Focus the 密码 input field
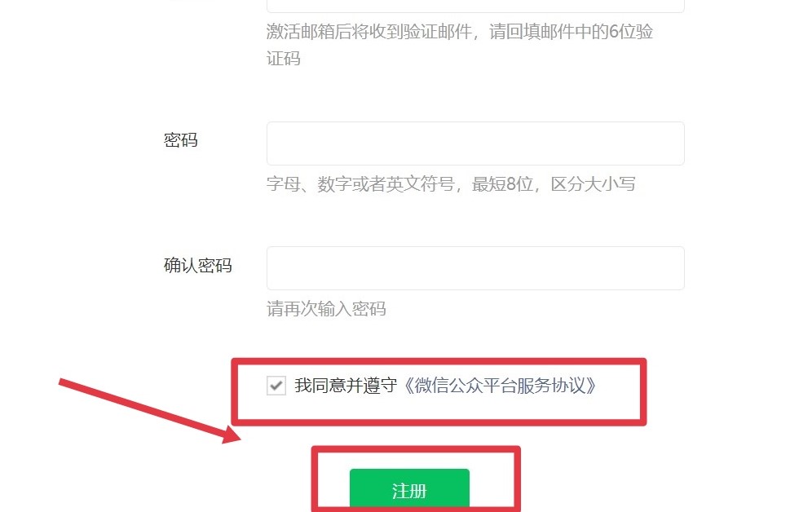812x512 pixels. tap(475, 143)
